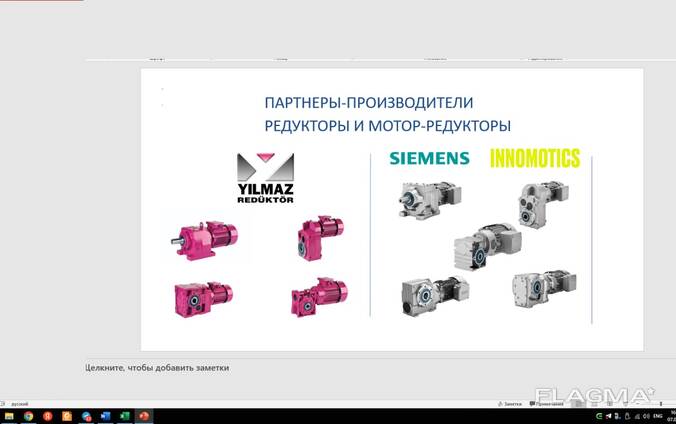Click the spell check status bar icon

3,404
